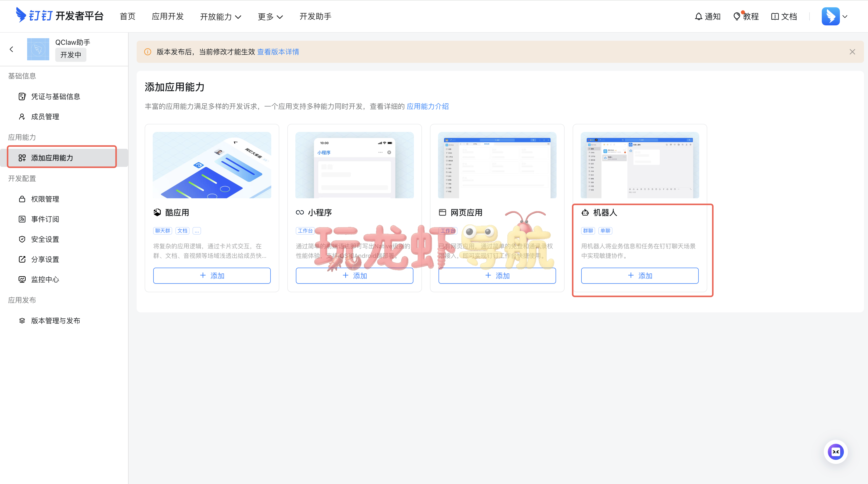Select 添加应用能力 in sidebar
This screenshot has width=868, height=484.
(x=64, y=158)
